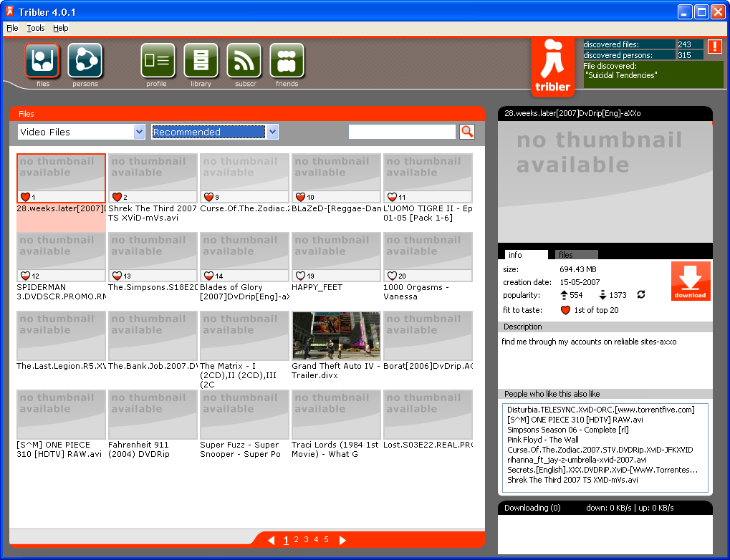Open the subscr RSS icon
Viewport: 730px width, 560px height.
click(244, 61)
